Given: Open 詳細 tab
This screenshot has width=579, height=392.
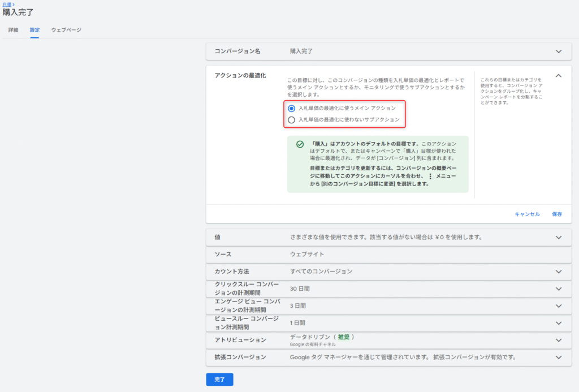Looking at the screenshot, I should pyautogui.click(x=14, y=30).
